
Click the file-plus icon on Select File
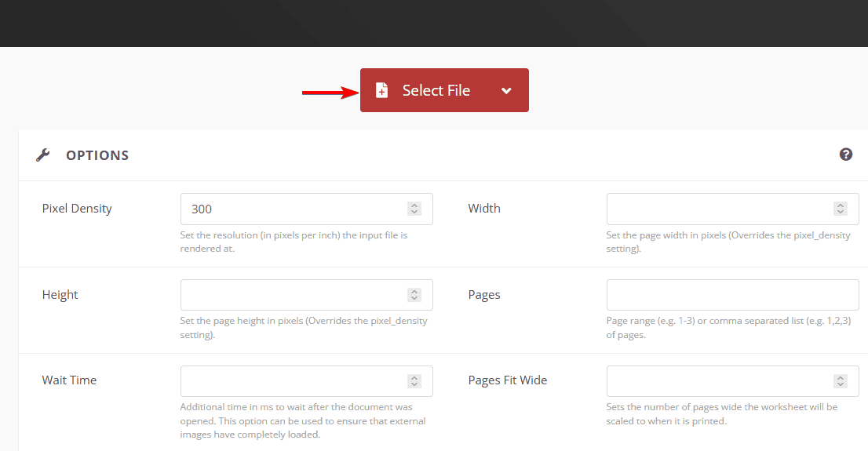click(381, 90)
